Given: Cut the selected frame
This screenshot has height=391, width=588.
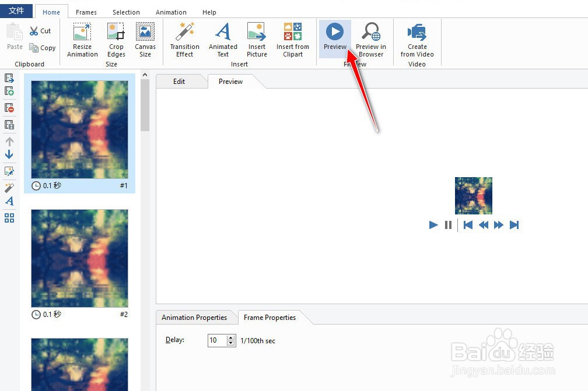Looking at the screenshot, I should tap(40, 31).
